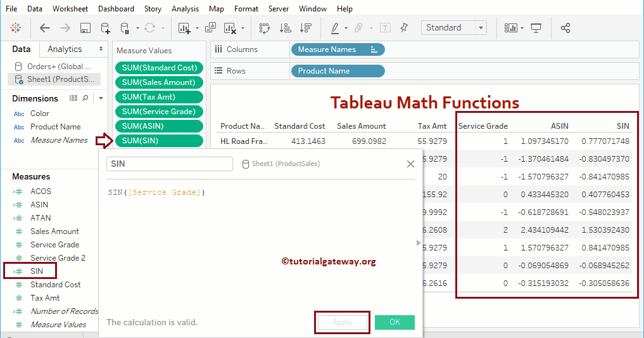644x338 pixels.
Task: Click the search icon in Dimensions
Action: click(x=85, y=98)
